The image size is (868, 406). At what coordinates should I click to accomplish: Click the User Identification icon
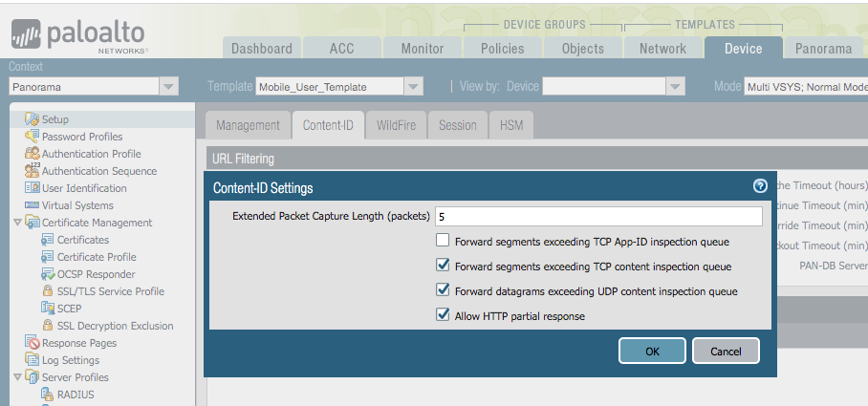coord(33,188)
